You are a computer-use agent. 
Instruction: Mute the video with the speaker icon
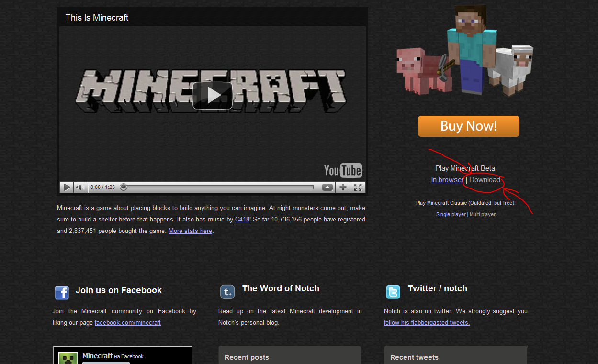(80, 187)
